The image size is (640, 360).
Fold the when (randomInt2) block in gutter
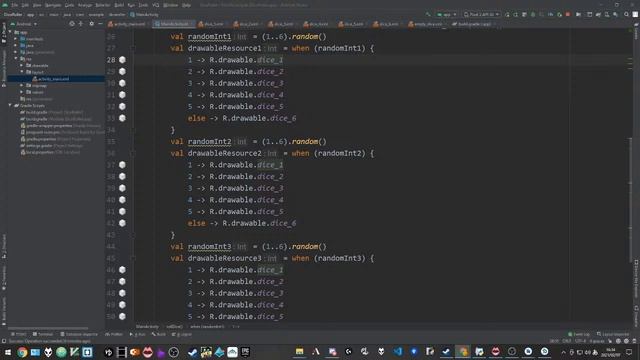pyautogui.click(x=133, y=153)
